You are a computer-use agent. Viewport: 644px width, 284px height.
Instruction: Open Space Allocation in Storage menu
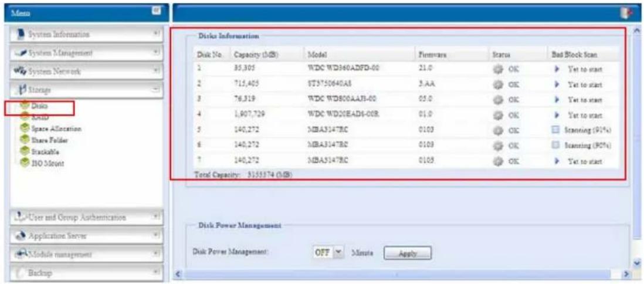[x=56, y=130]
